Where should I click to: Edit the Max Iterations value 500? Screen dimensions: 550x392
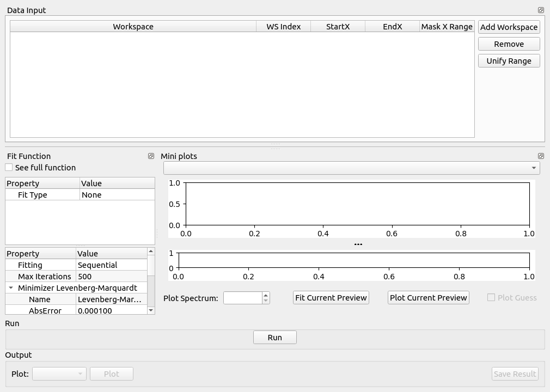[x=111, y=277]
